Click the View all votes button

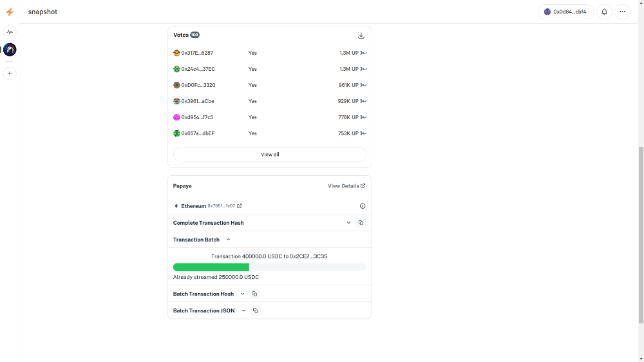[270, 155]
